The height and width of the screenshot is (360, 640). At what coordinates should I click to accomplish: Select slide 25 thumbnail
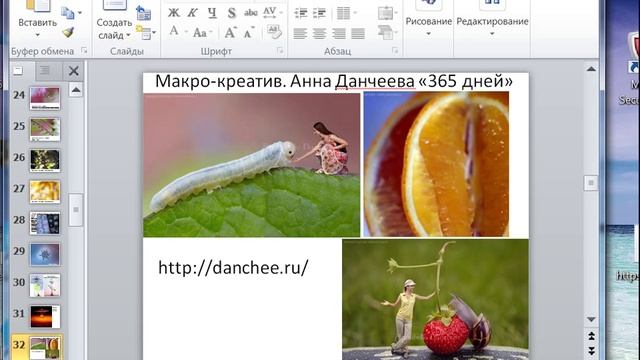pyautogui.click(x=45, y=129)
